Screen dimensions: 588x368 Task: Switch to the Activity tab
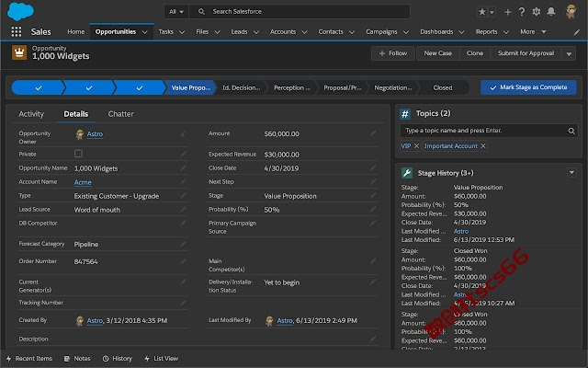tap(31, 114)
